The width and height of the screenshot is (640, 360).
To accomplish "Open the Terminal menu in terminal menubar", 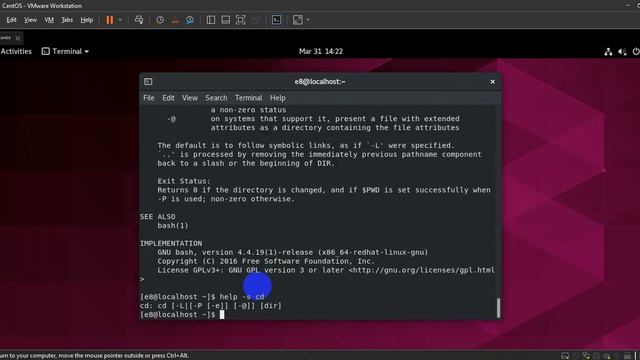I will [x=248, y=98].
